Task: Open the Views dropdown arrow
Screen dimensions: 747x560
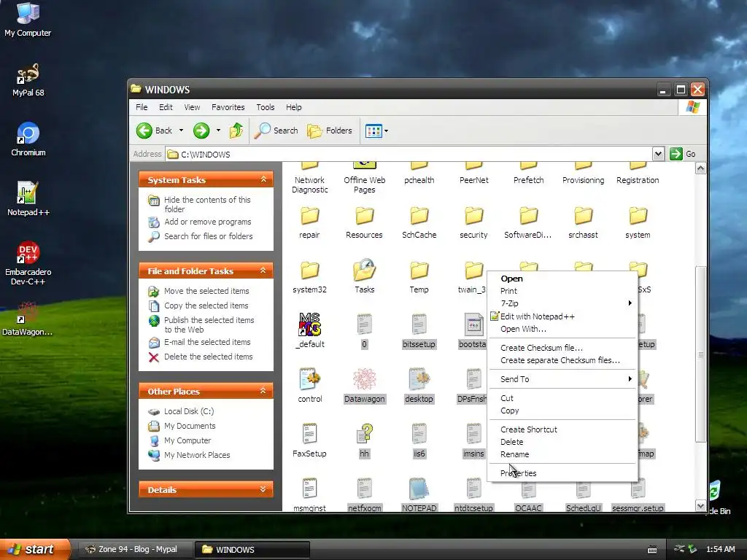Action: coord(386,131)
